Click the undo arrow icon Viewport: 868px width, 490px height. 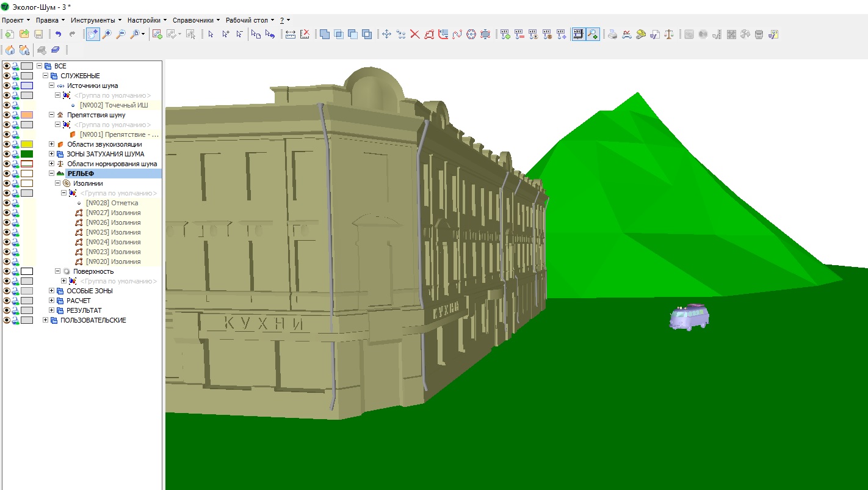(x=59, y=34)
